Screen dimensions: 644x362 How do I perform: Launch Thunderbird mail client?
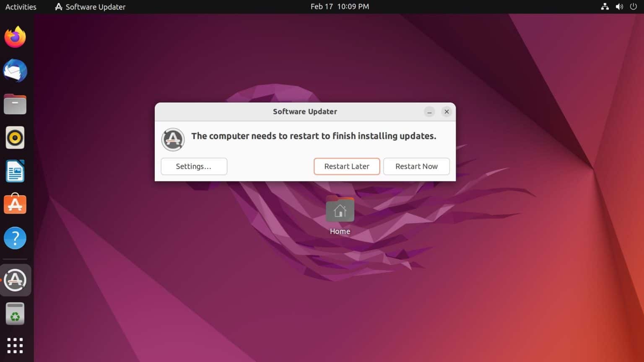click(x=15, y=70)
